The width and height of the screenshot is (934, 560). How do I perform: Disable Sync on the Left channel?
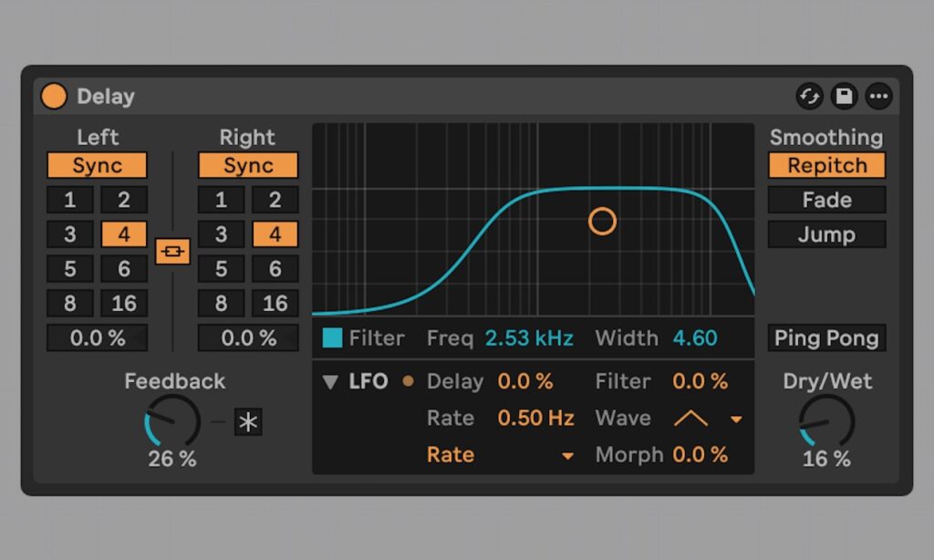point(97,165)
